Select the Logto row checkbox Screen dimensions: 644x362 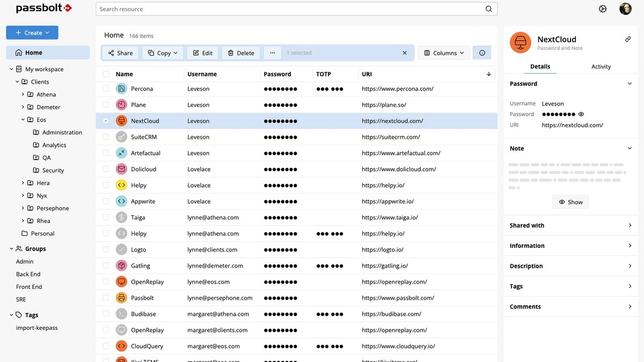(106, 249)
